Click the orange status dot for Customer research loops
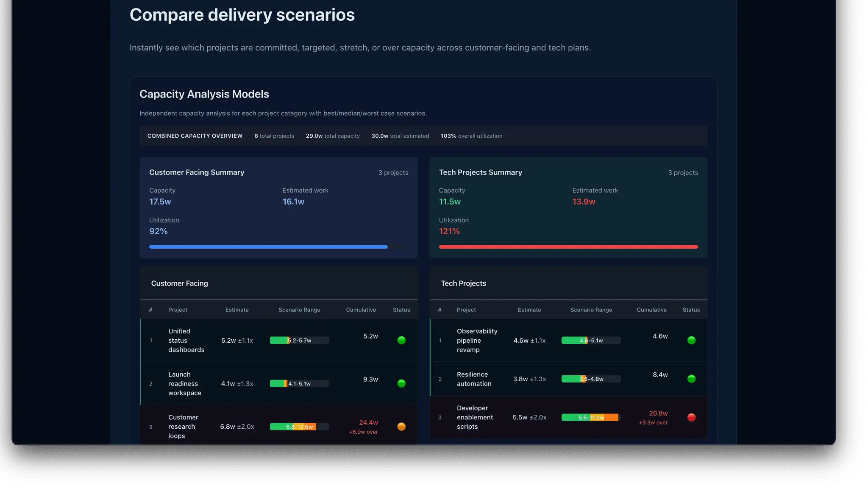 pyautogui.click(x=401, y=427)
